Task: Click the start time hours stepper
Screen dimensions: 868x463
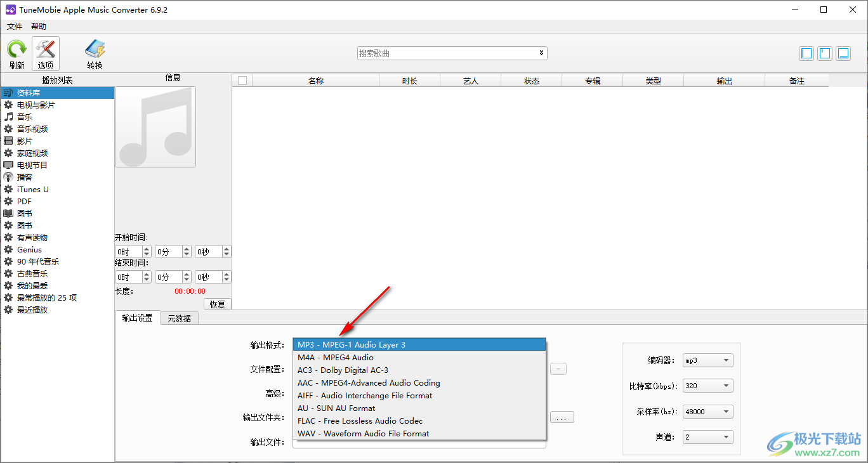Action: click(147, 252)
